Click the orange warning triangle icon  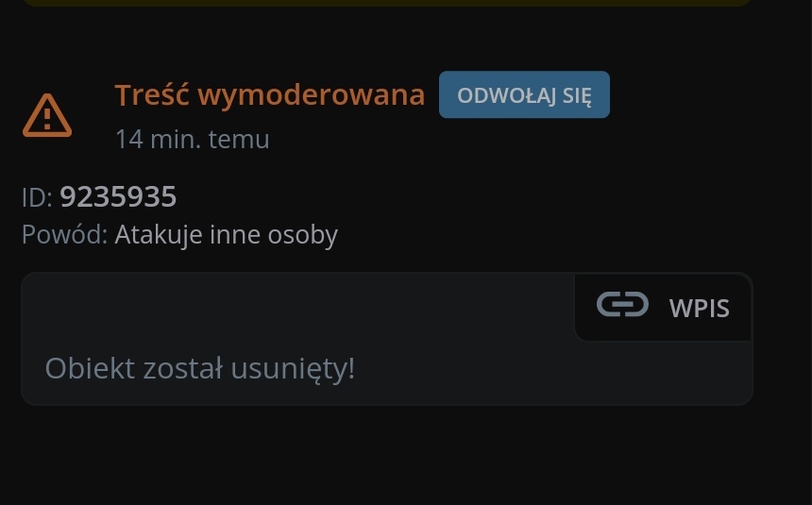click(x=47, y=116)
